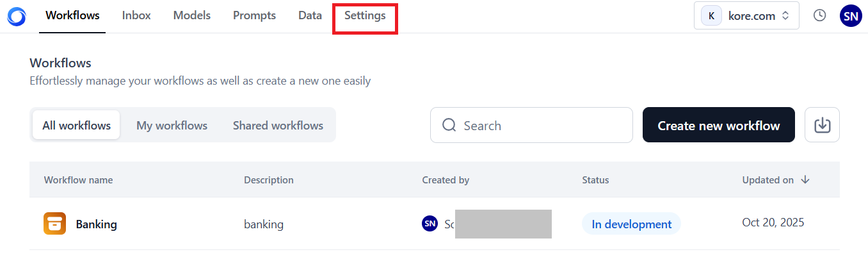Viewport: 868px width, 268px height.
Task: Open the Inbox tab
Action: (136, 16)
